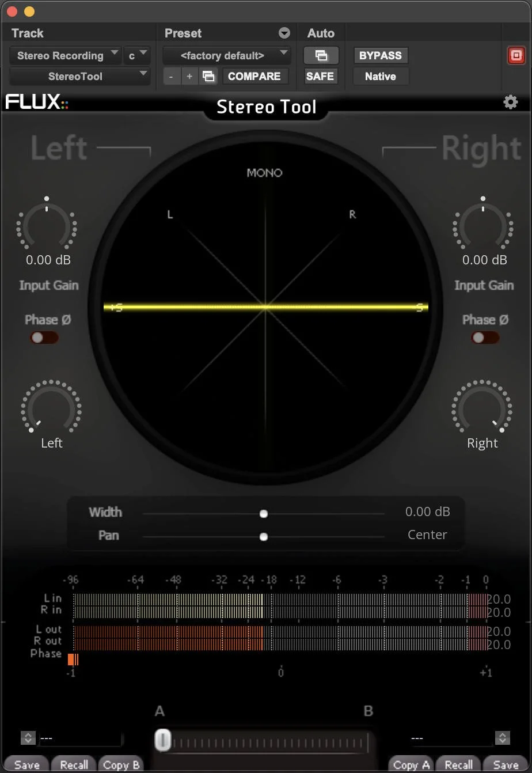Open the automation enable window icon
The image size is (532, 773).
(321, 55)
